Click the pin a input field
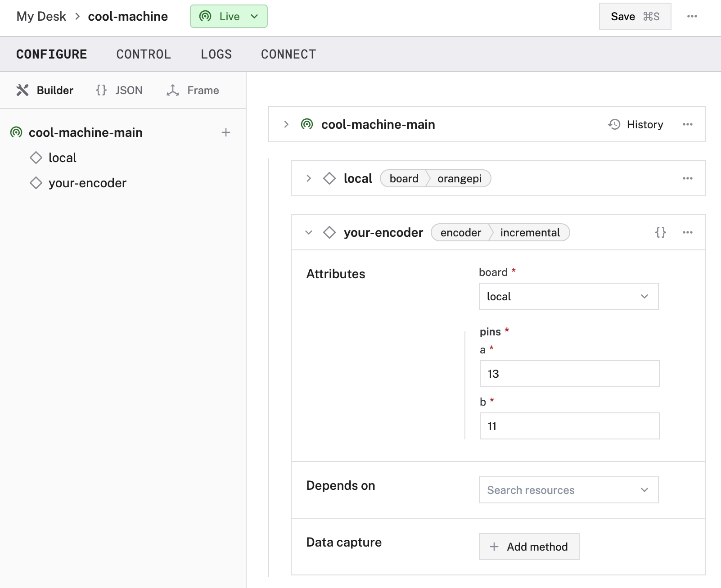The image size is (721, 588). [x=569, y=374]
